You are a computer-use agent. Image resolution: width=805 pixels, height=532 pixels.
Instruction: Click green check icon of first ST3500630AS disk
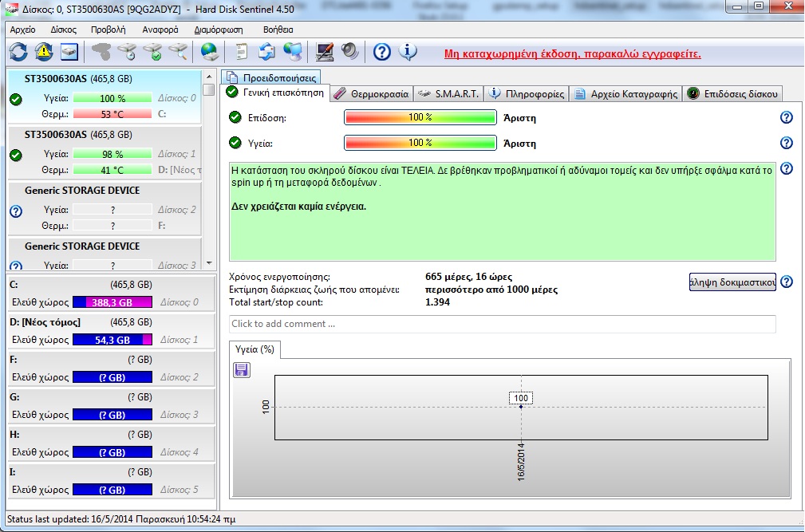click(x=16, y=99)
